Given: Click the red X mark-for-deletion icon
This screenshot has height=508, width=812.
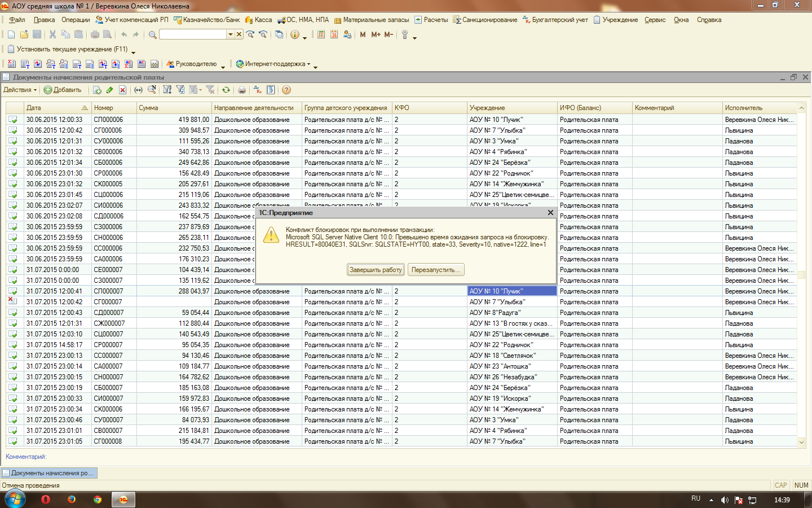Looking at the screenshot, I should (x=122, y=90).
